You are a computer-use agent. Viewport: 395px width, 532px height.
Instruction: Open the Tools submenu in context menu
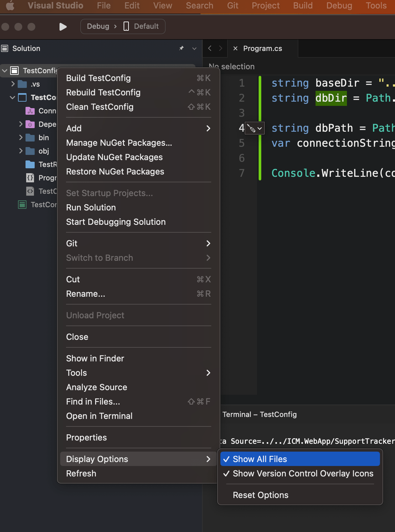click(x=139, y=373)
